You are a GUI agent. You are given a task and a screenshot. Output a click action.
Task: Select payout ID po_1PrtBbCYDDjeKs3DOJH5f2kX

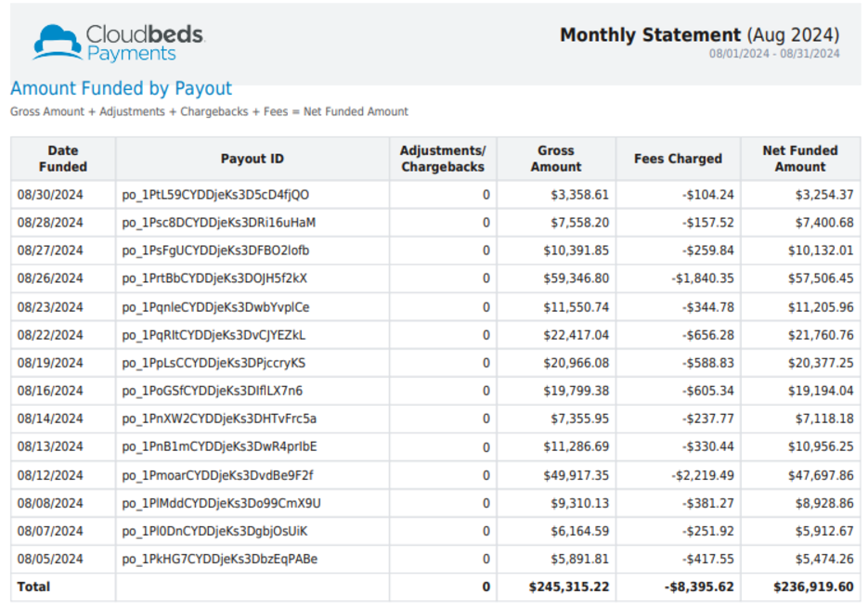214,278
